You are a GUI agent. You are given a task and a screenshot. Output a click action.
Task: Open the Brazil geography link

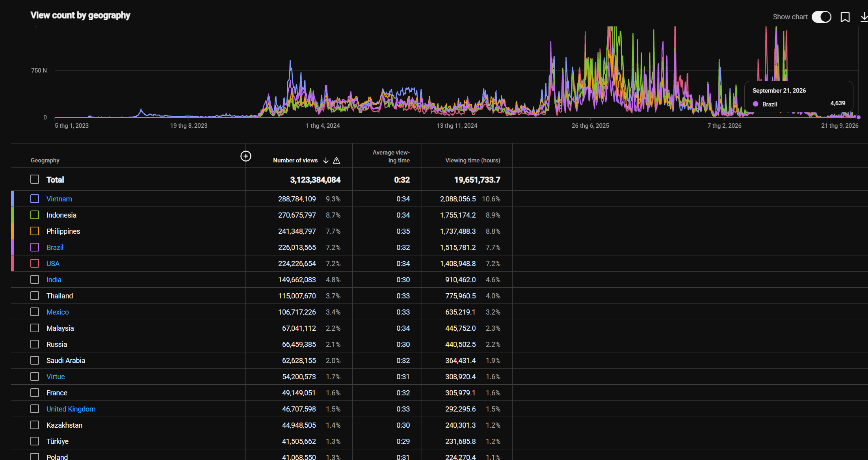click(x=55, y=248)
